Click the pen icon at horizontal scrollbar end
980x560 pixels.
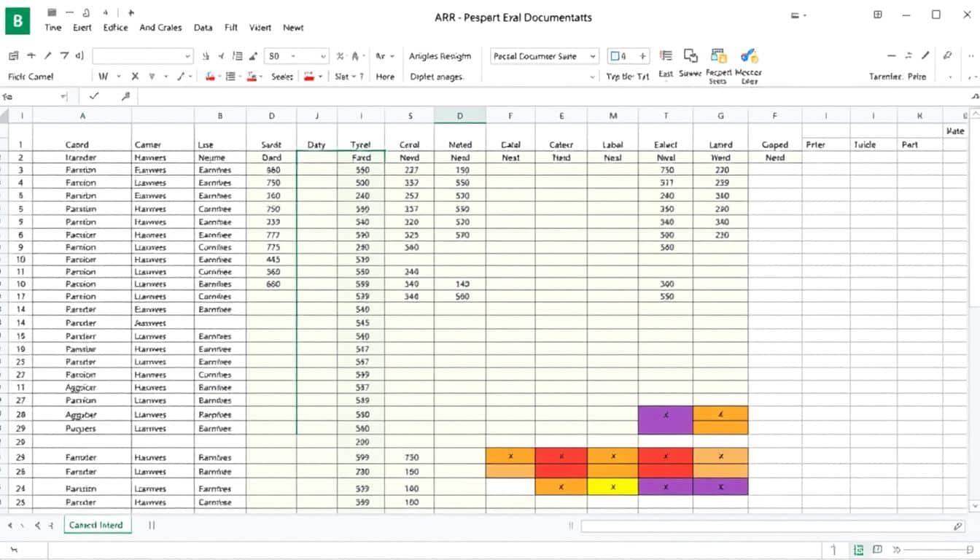(x=958, y=526)
